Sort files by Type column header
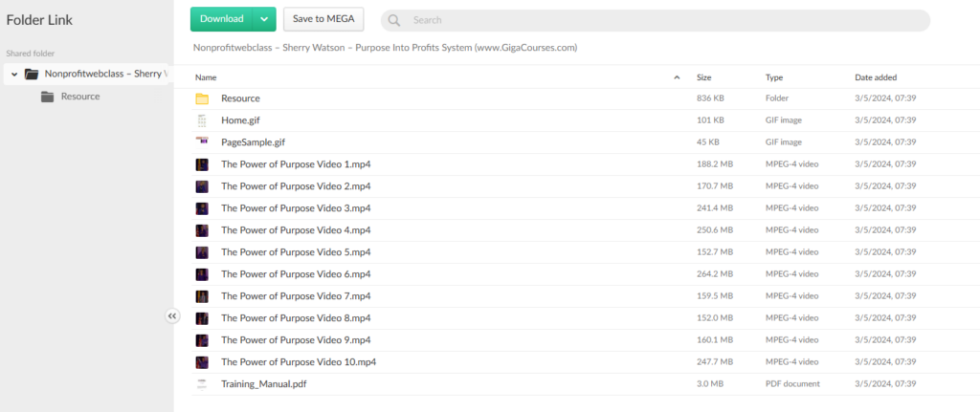 (x=774, y=76)
